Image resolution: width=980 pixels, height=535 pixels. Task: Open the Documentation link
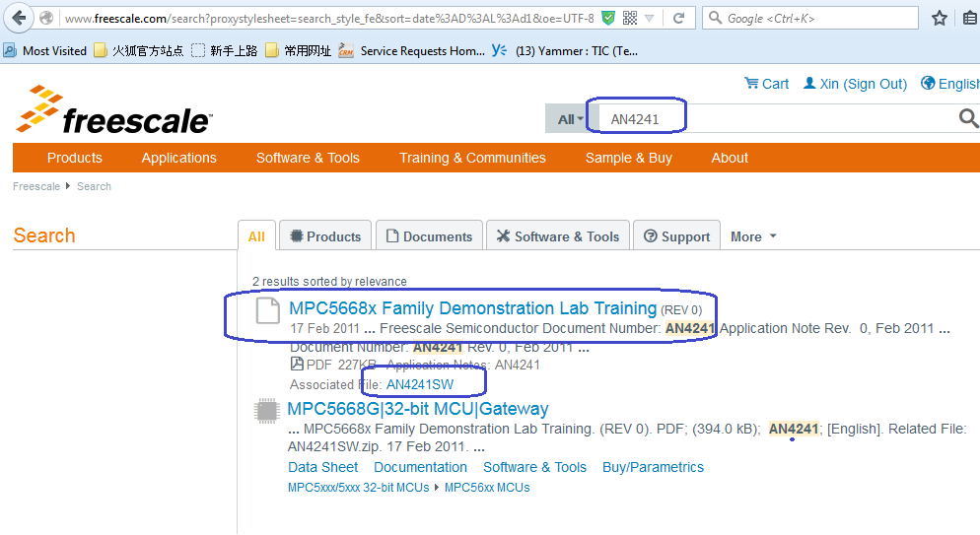(420, 467)
